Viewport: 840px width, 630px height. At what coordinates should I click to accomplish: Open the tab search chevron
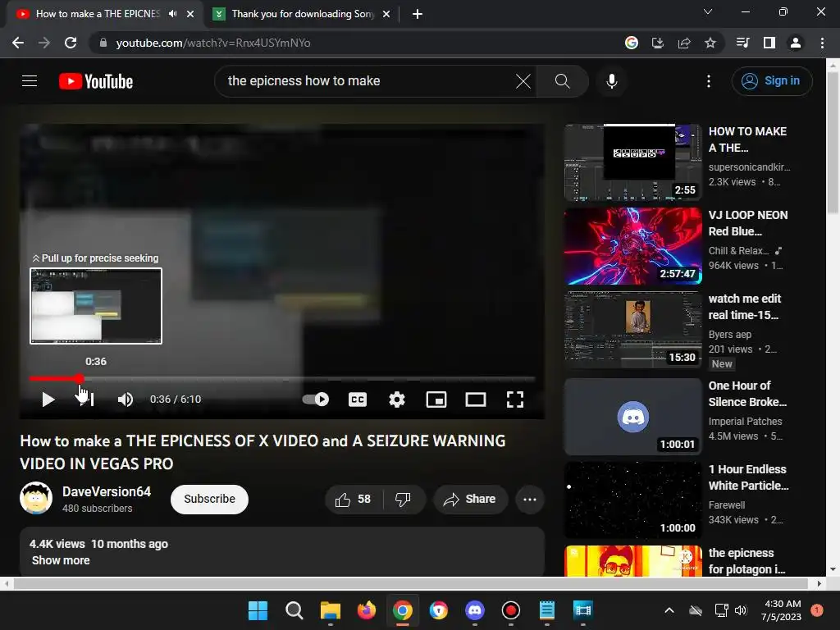tap(708, 11)
